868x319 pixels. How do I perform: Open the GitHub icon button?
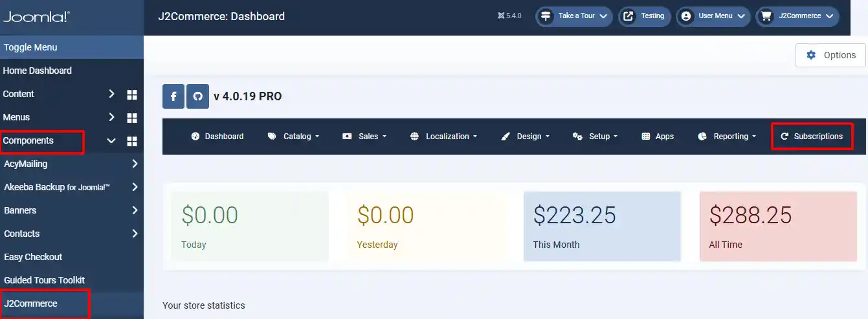[x=198, y=96]
